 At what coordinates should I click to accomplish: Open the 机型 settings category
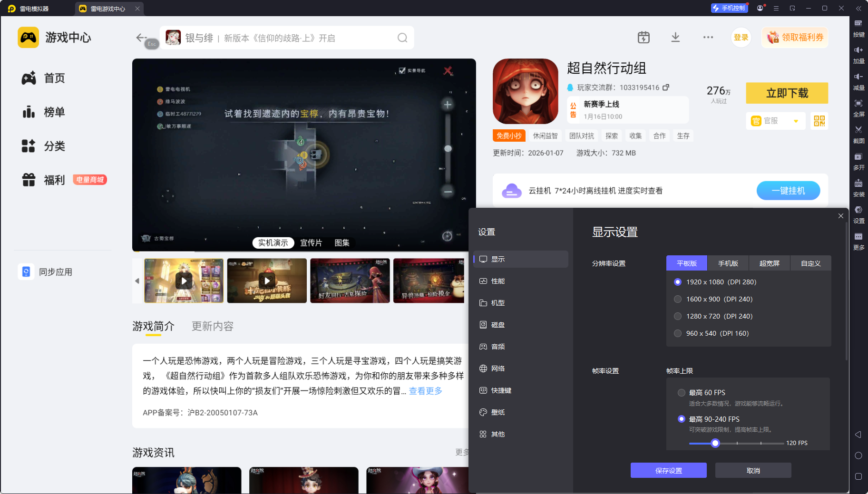tap(521, 303)
